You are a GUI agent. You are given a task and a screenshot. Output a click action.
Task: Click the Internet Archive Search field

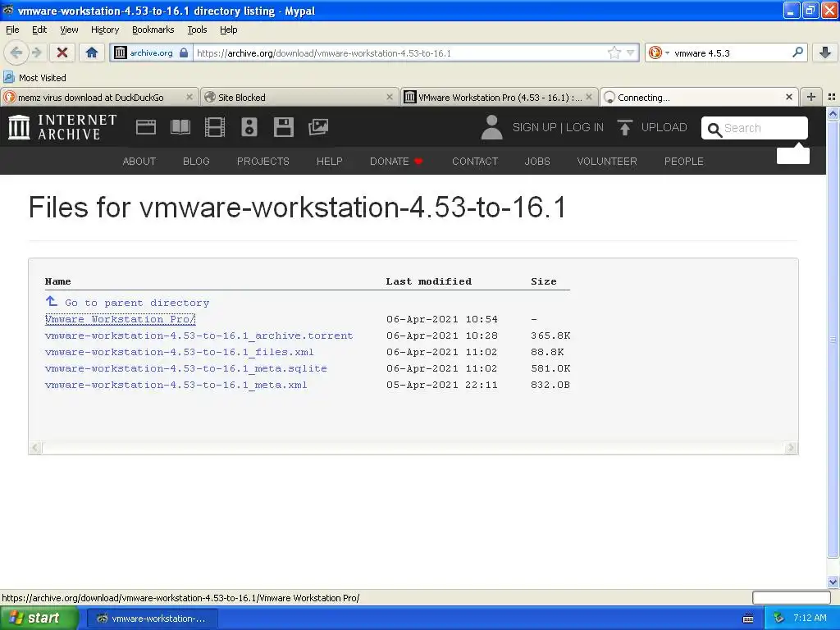755,128
